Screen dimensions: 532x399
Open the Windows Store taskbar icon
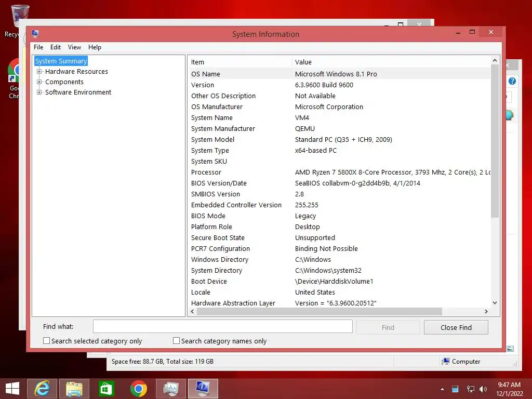tap(106, 389)
